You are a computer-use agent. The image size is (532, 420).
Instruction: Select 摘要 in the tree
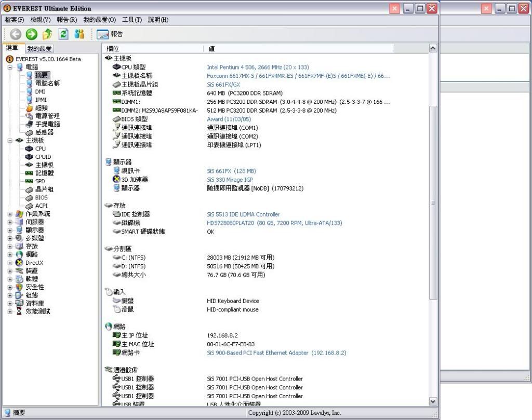click(42, 75)
